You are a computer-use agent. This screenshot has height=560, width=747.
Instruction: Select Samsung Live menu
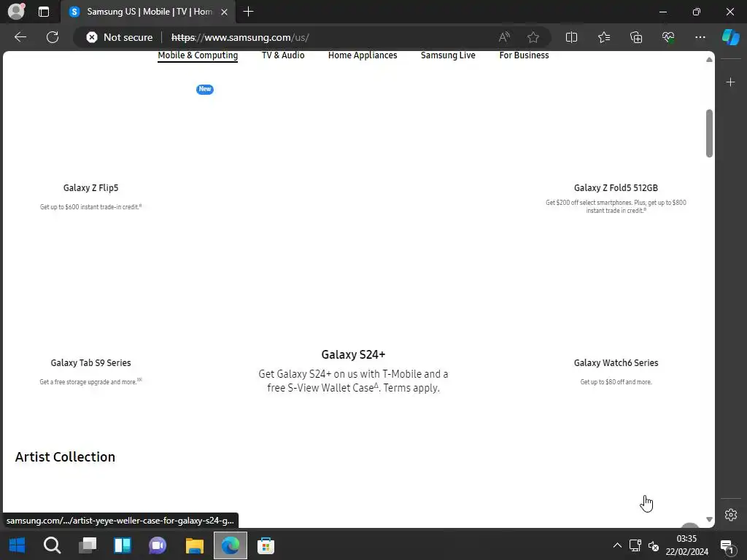click(448, 55)
